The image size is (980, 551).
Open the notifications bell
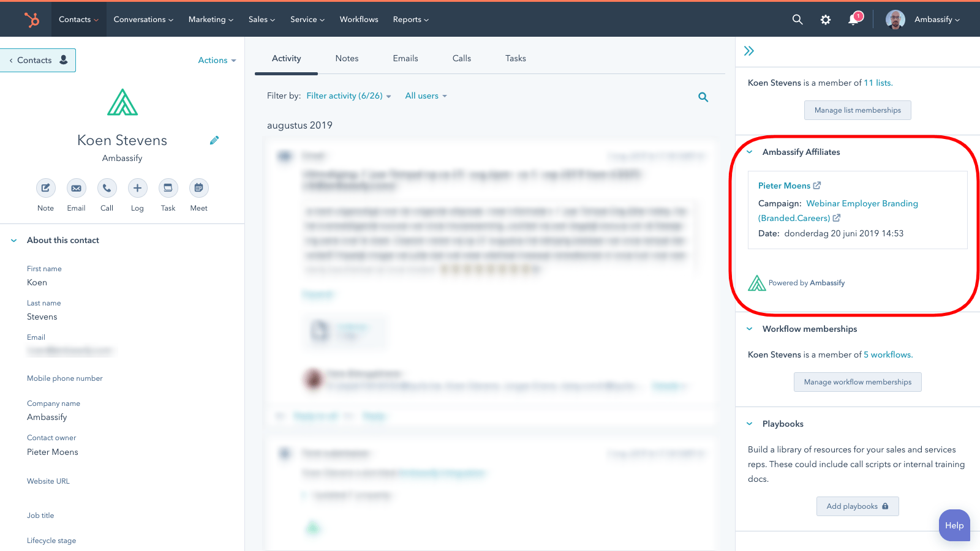tap(853, 20)
